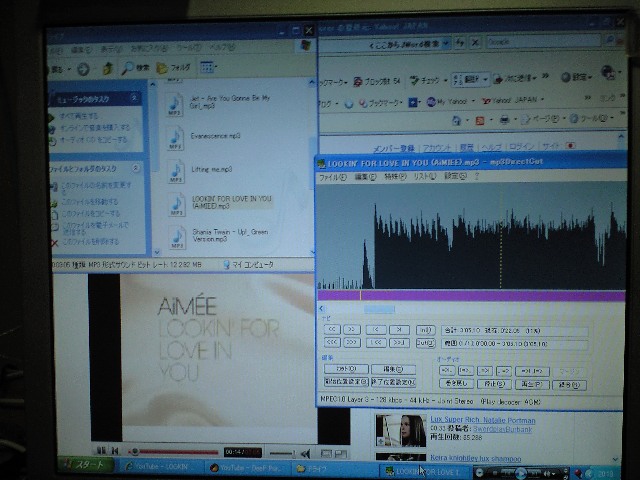Open 設定(S) menu in mp3DirectCut

(455, 176)
